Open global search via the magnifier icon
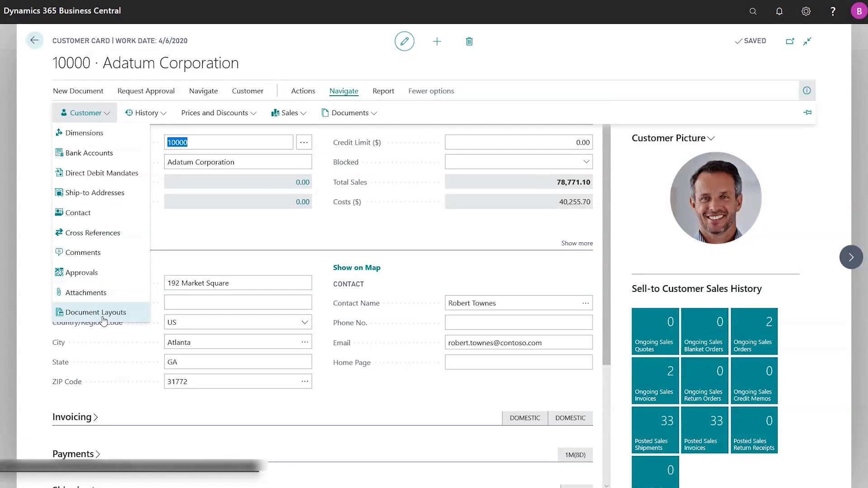Screen dimensions: 868x488 (x=753, y=11)
